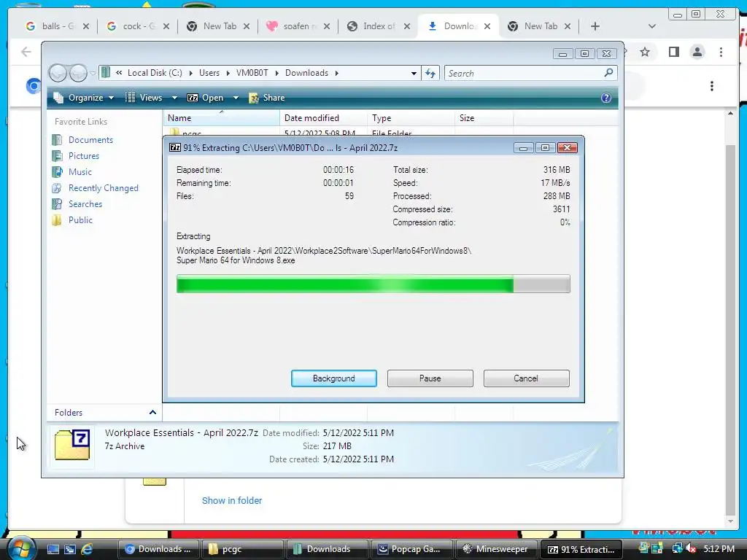The width and height of the screenshot is (747, 560).
Task: Click the Views toolbar button
Action: 144,98
